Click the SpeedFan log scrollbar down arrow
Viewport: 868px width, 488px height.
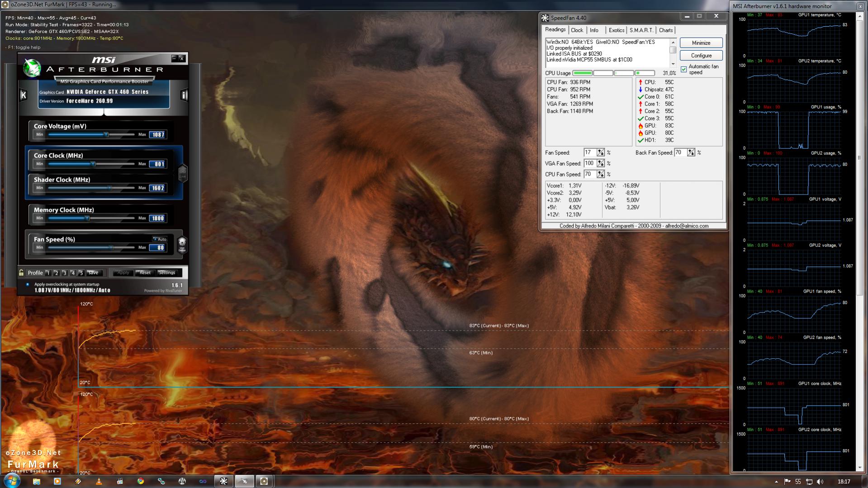[x=673, y=64]
